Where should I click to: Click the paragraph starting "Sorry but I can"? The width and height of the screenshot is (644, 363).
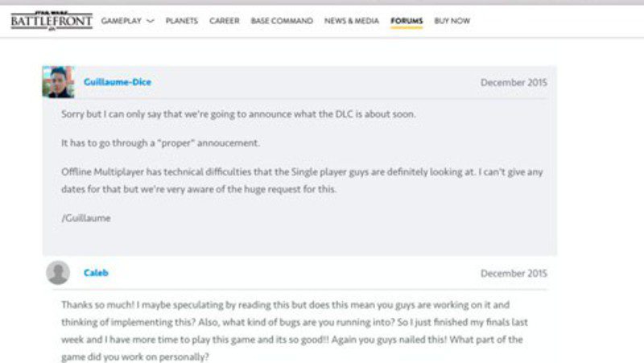point(238,114)
